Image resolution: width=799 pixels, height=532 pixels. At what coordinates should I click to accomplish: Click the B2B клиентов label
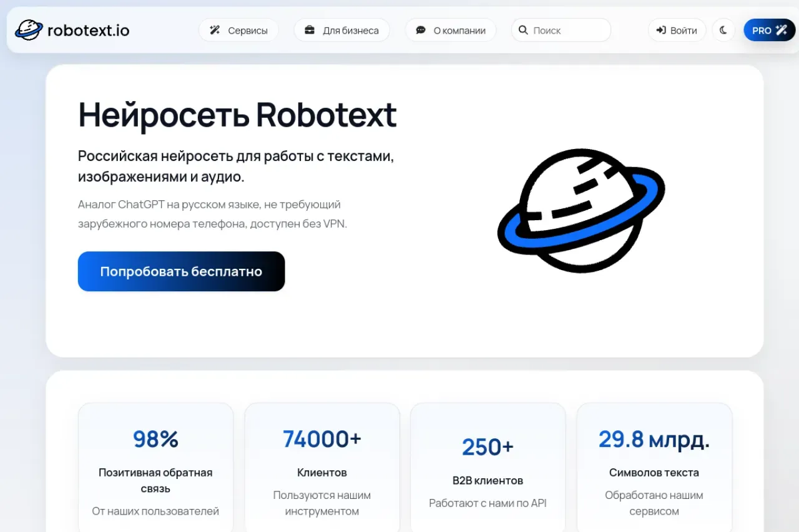[488, 480]
